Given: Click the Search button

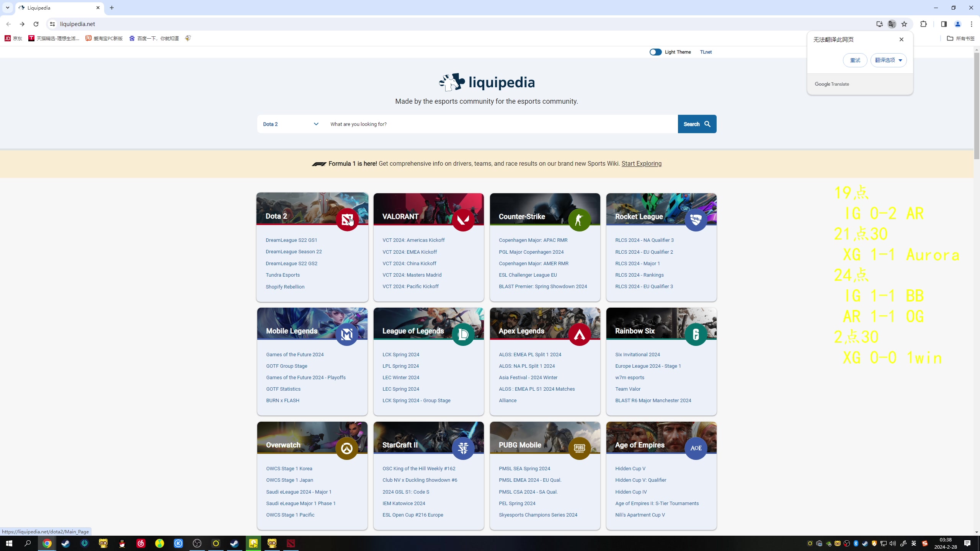Looking at the screenshot, I should click(697, 124).
